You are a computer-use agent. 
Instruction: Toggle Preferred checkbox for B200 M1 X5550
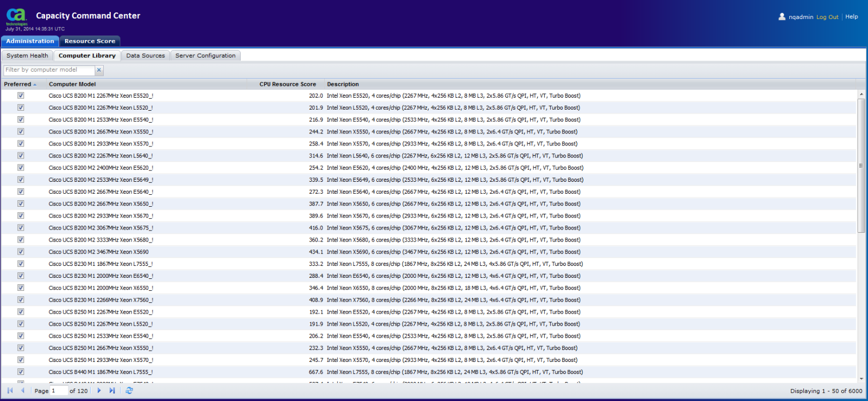(21, 131)
